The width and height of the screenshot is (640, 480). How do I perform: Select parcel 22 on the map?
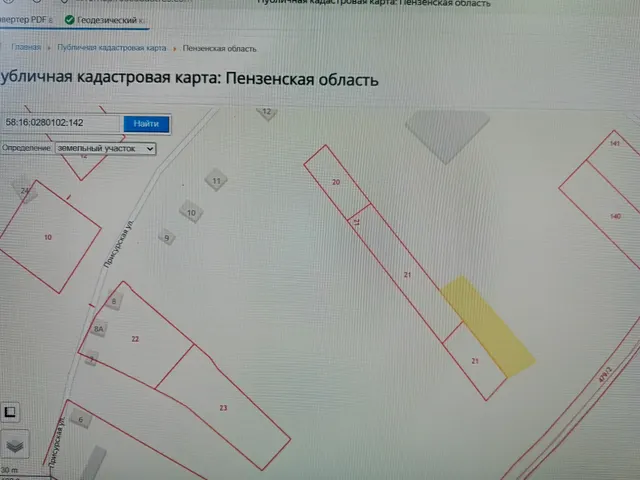[x=135, y=339]
